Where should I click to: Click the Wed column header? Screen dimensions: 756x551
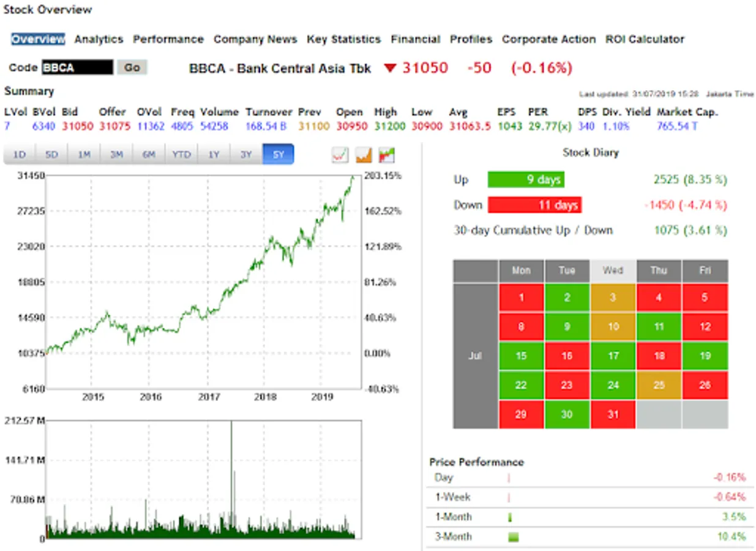tap(613, 271)
